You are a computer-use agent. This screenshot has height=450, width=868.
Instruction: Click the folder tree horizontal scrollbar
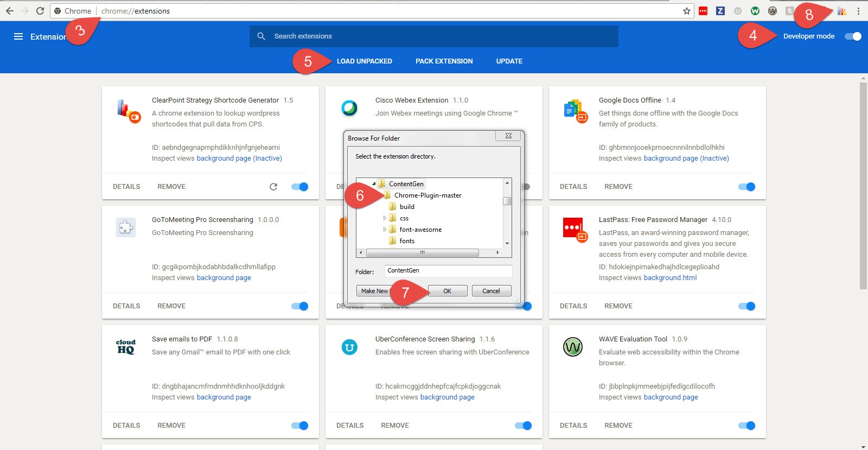(x=423, y=252)
